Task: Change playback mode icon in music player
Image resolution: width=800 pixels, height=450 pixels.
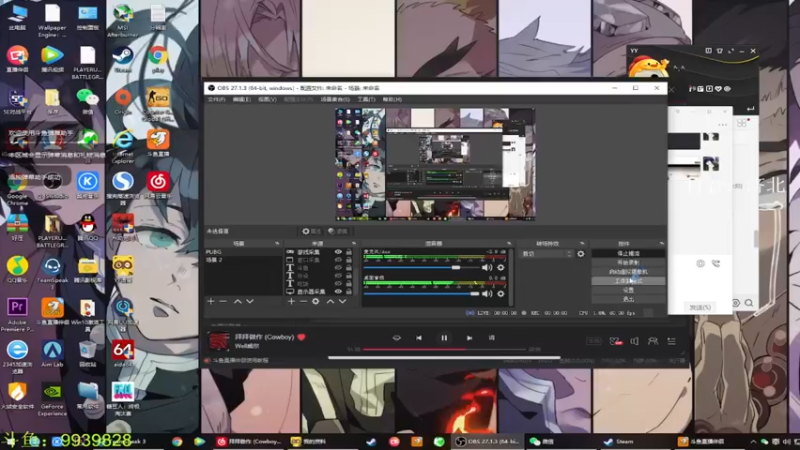Action: (x=396, y=338)
